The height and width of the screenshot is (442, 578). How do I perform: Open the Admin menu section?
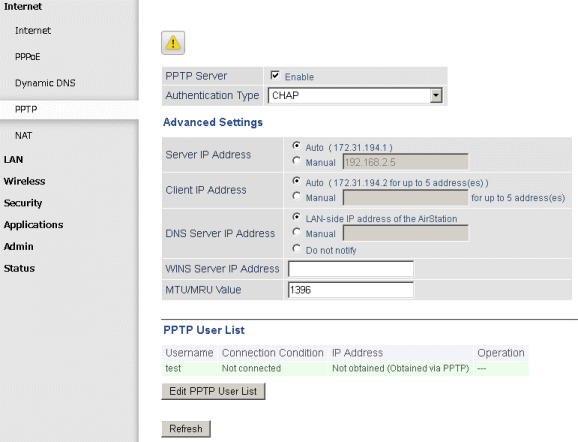18,246
